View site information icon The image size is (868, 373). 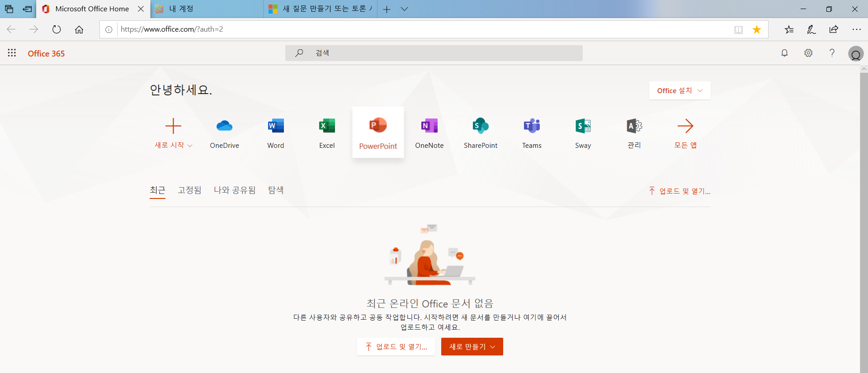point(109,29)
